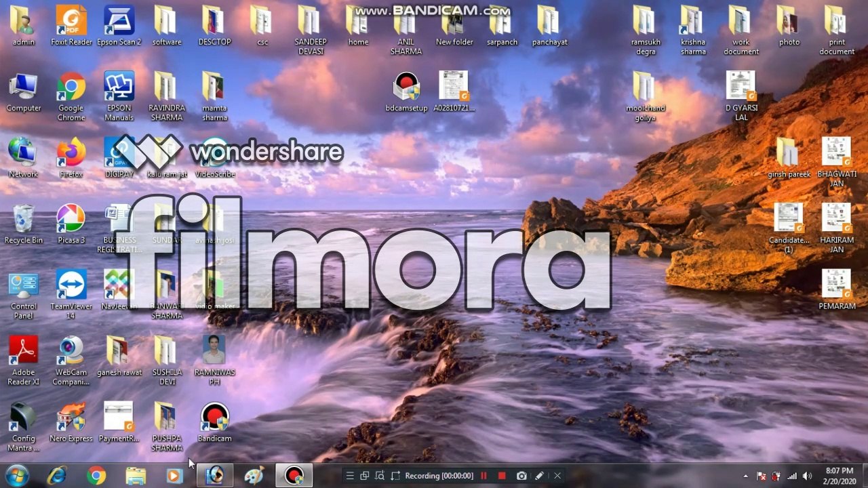Click the pencil draw icon in recording bar
The image size is (868, 488).
pos(539,476)
